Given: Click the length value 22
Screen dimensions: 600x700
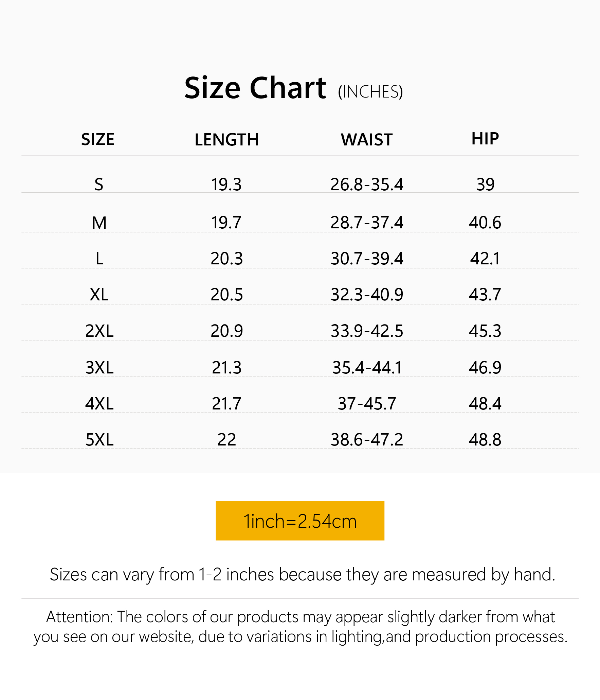Looking at the screenshot, I should [226, 440].
